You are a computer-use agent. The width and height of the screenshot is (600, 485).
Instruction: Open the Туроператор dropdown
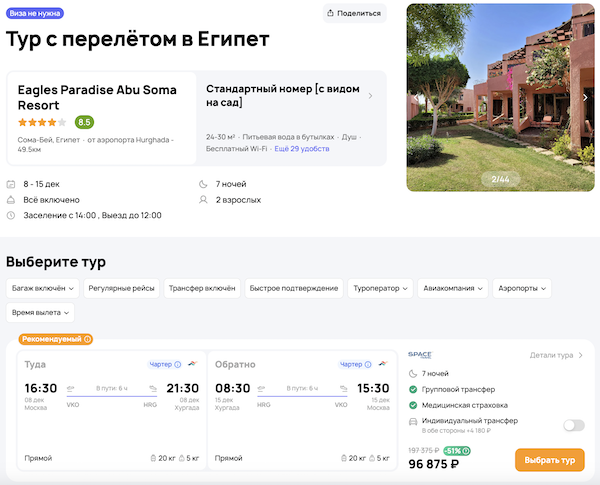tap(381, 288)
